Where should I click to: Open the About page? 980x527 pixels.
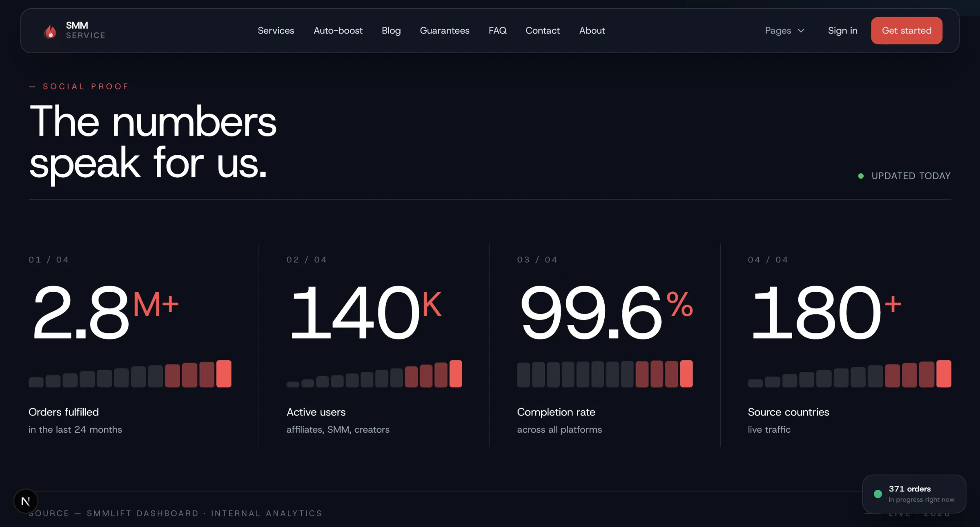point(592,31)
